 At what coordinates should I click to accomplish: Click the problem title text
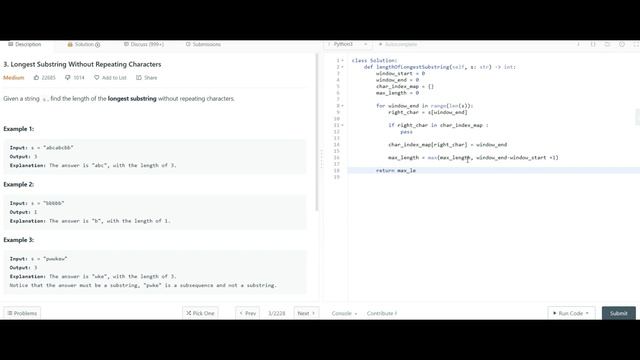pos(82,64)
